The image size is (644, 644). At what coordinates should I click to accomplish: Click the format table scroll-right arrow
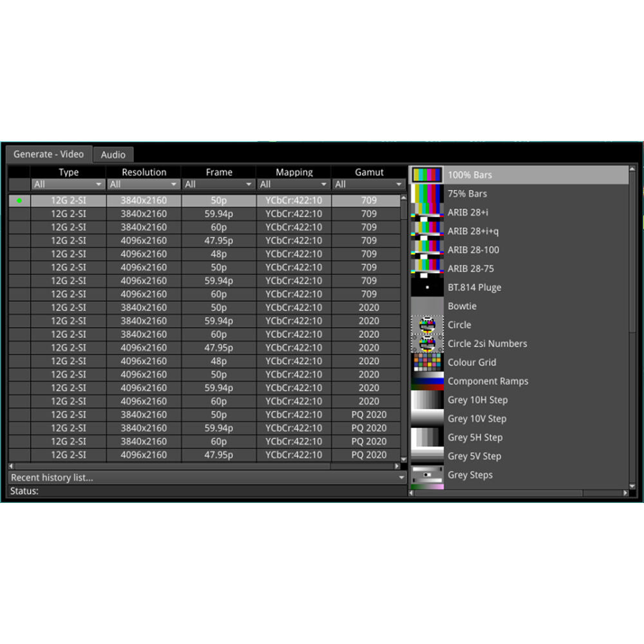pyautogui.click(x=397, y=466)
